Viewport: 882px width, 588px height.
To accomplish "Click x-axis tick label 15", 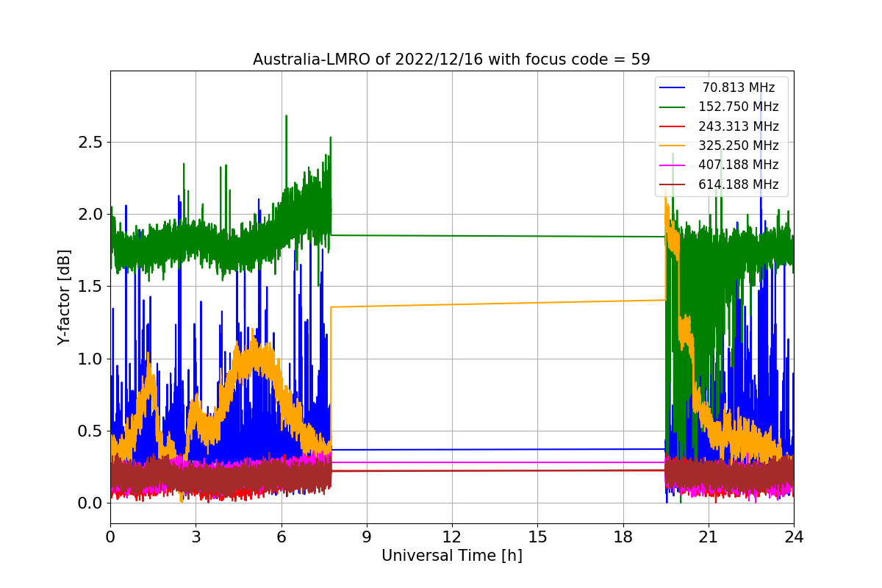I will click(x=537, y=537).
